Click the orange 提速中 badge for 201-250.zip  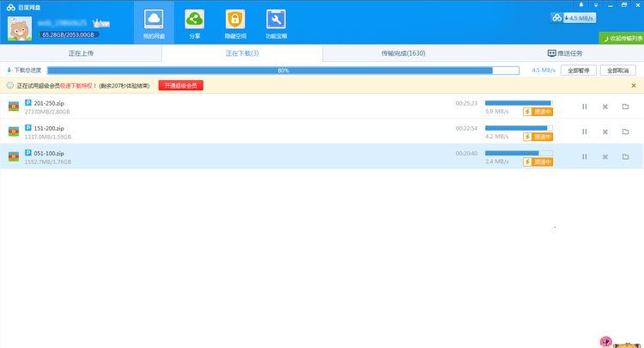point(538,112)
